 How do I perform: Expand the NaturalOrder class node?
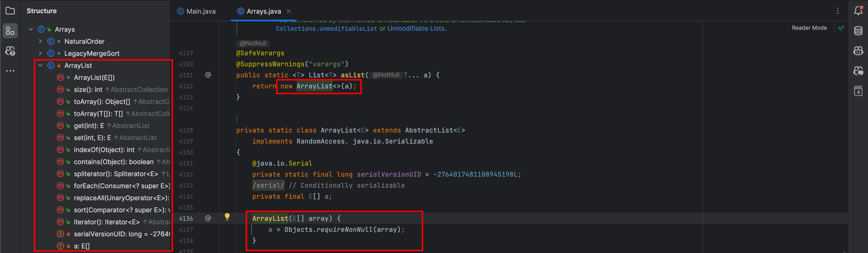click(x=41, y=41)
